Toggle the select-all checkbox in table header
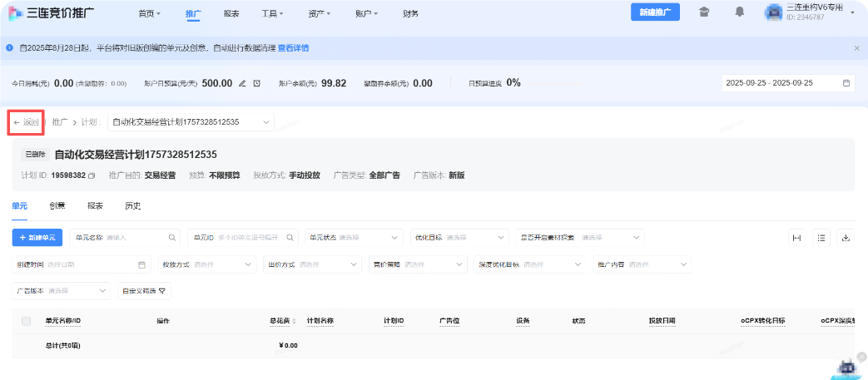This screenshot has width=868, height=380. pos(26,321)
